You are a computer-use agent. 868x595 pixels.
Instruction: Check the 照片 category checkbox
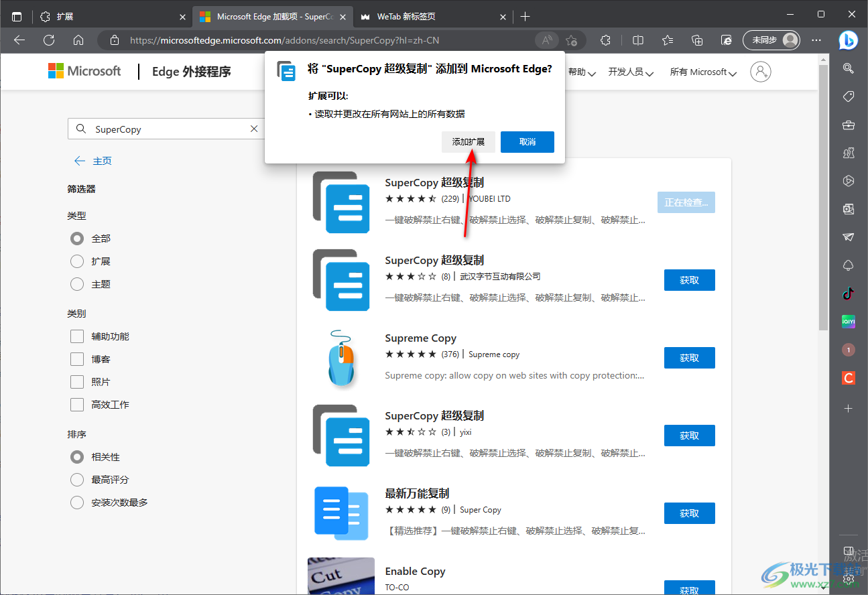click(77, 381)
